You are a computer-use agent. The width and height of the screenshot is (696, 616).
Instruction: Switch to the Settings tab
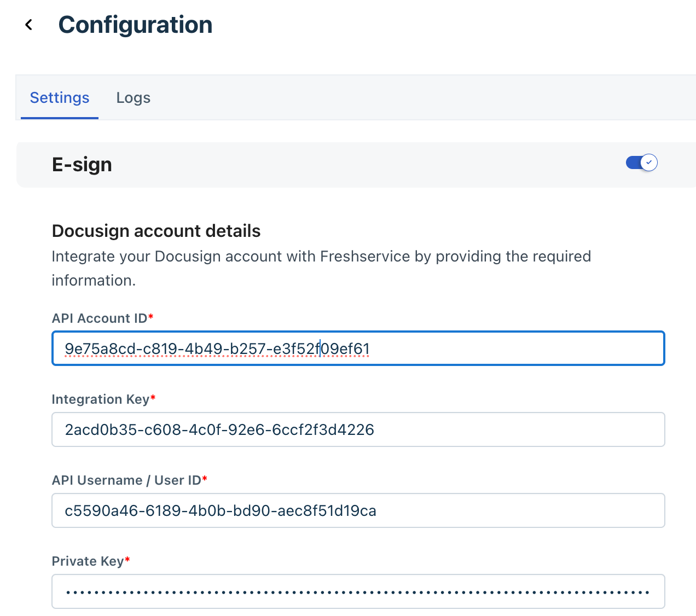(x=60, y=98)
